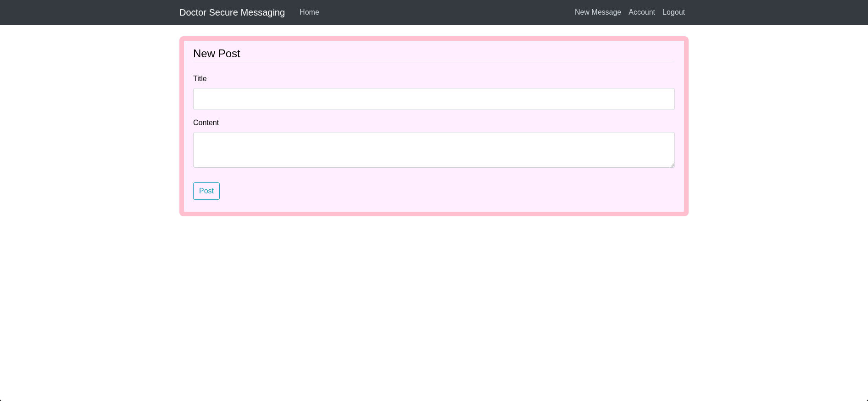This screenshot has width=868, height=401.
Task: Log out via the Logout link
Action: [673, 12]
